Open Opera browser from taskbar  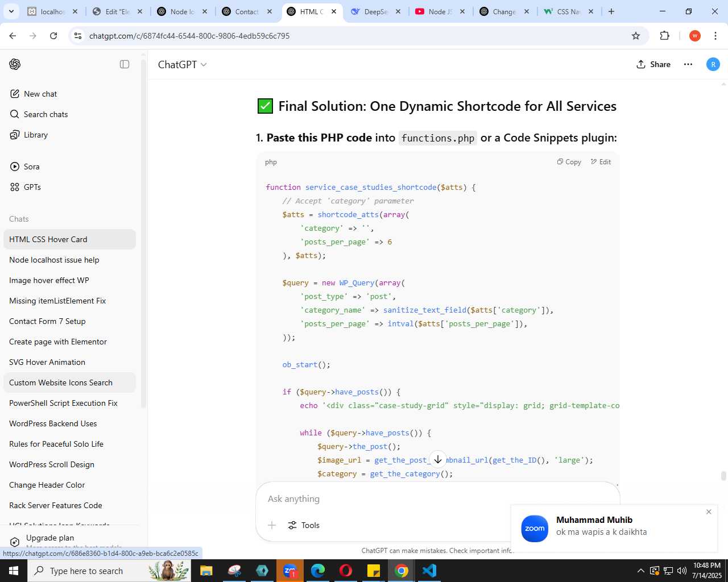pos(345,571)
